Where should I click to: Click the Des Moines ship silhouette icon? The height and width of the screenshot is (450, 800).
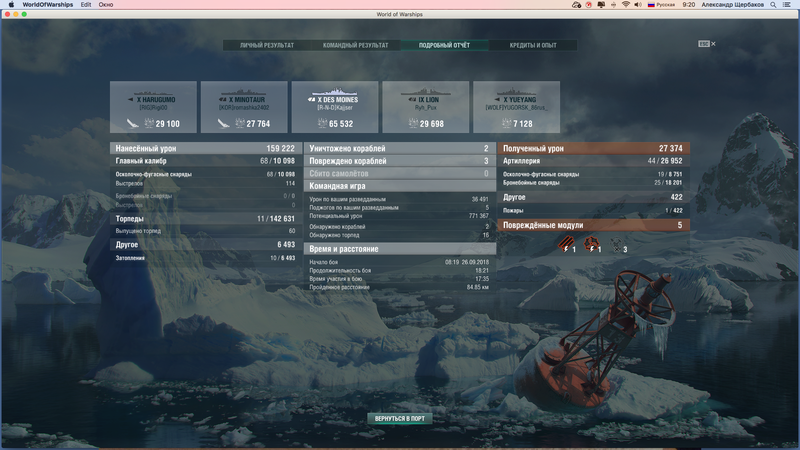[335, 92]
